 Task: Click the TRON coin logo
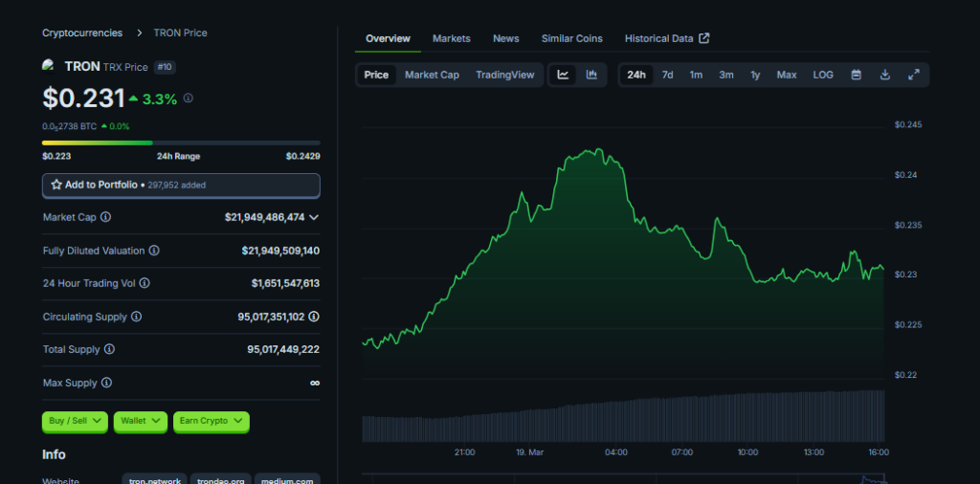49,66
